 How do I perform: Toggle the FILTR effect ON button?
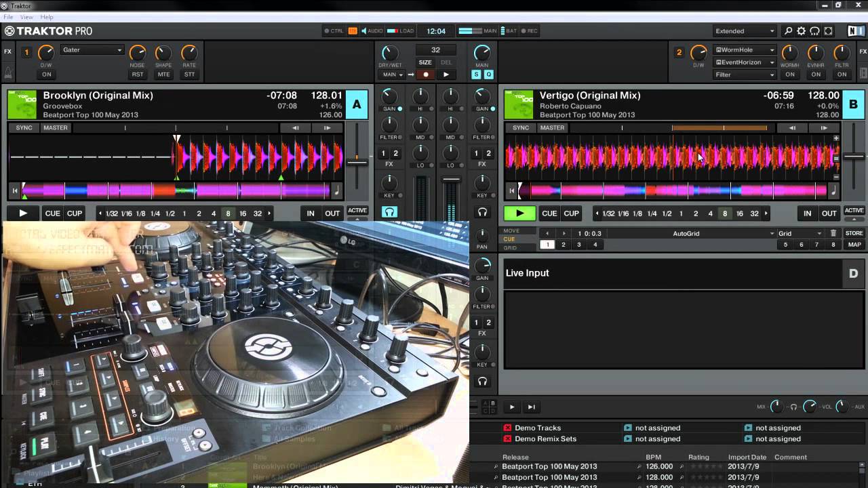click(842, 75)
